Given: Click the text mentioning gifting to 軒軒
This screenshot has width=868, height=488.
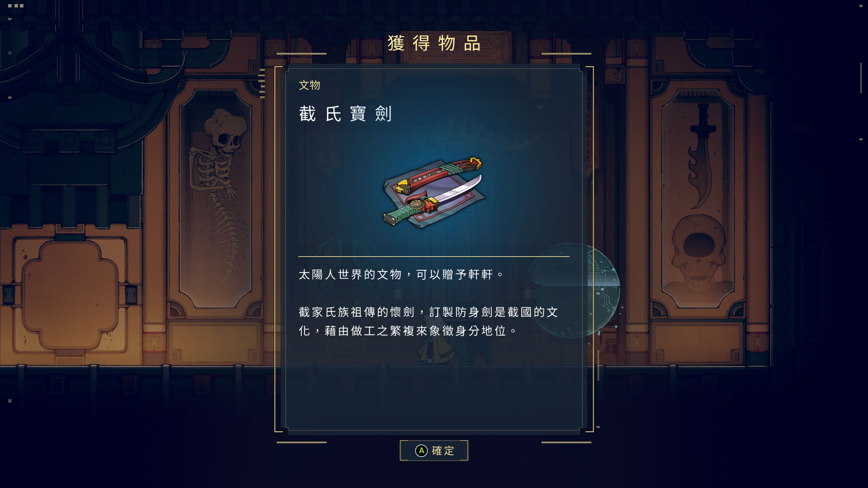Looking at the screenshot, I should tap(401, 274).
